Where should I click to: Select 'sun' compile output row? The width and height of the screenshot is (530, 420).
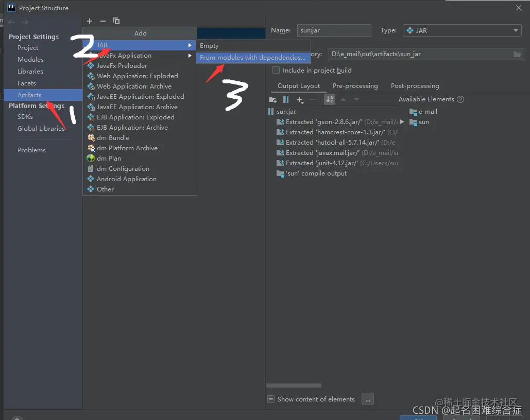[x=312, y=173]
